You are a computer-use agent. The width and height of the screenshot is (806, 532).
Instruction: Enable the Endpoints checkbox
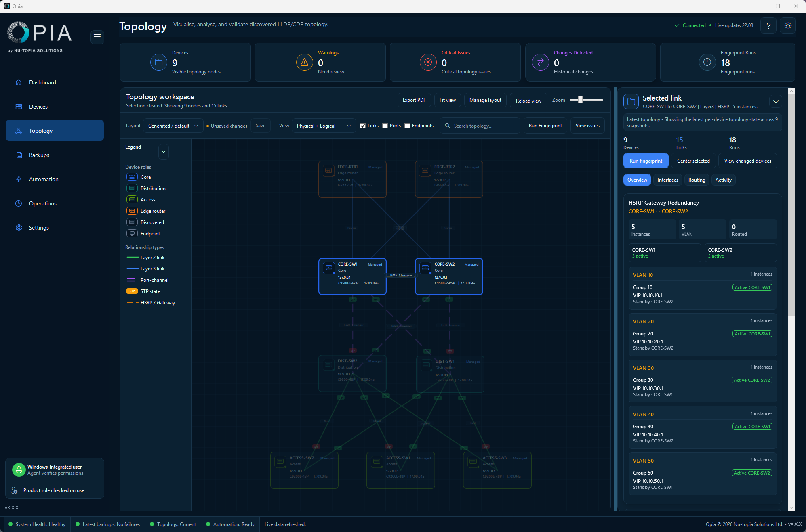[407, 126]
